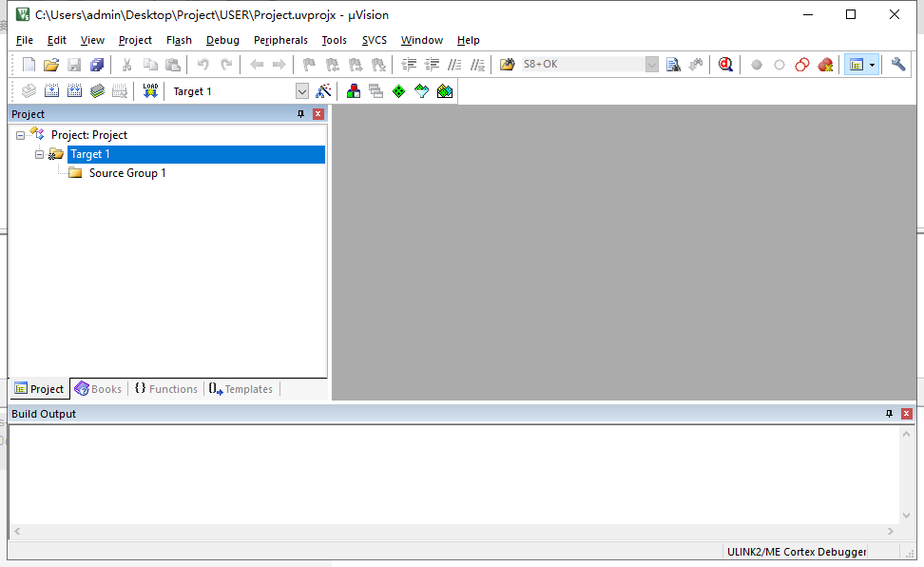Click Disable all breakpoints icon
This screenshot has height=567, width=924.
coord(802,65)
